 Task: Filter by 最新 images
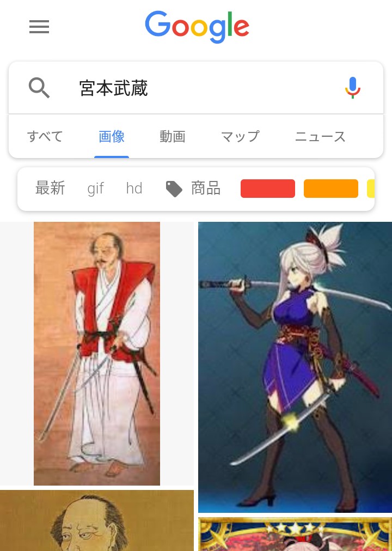click(50, 189)
